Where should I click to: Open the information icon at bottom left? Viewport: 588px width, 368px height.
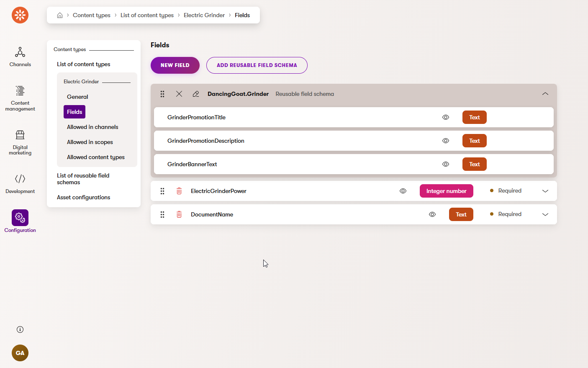click(20, 329)
